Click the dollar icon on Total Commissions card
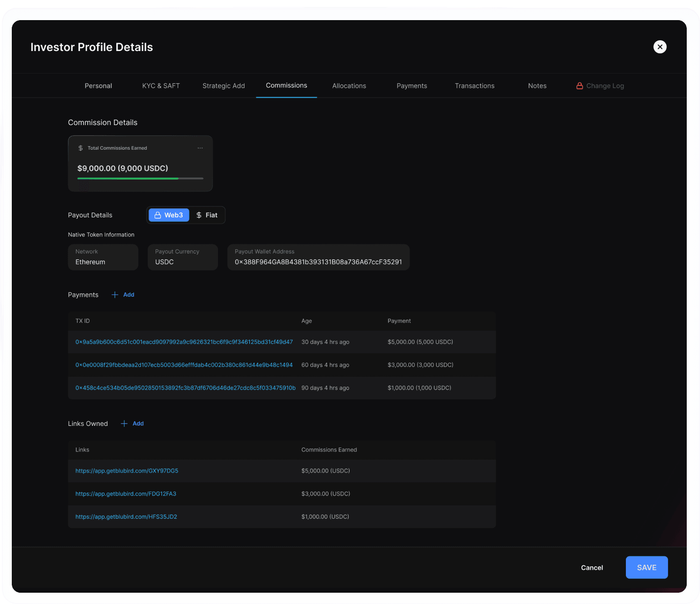 (x=81, y=148)
